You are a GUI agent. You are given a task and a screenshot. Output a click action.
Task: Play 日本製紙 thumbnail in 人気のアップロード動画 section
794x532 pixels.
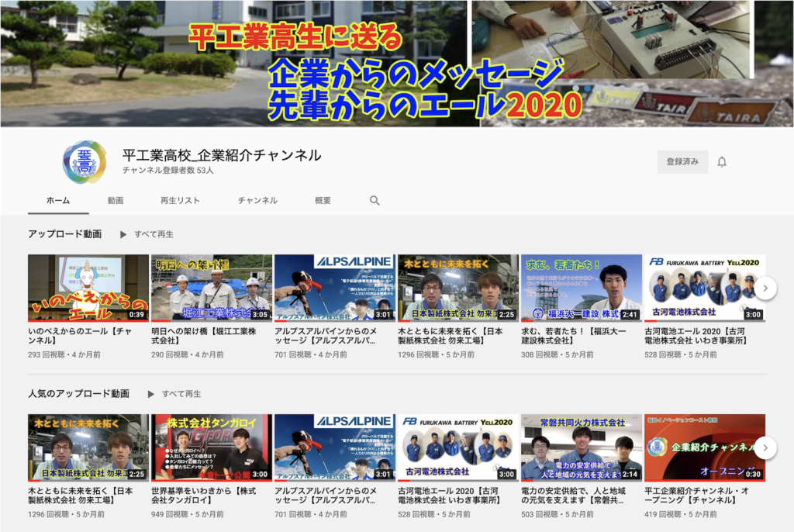[x=88, y=448]
